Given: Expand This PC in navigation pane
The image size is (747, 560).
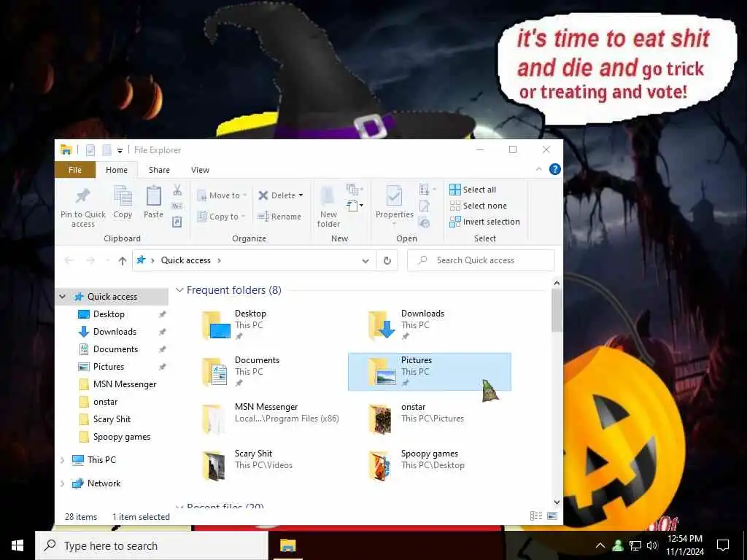Looking at the screenshot, I should pyautogui.click(x=63, y=460).
